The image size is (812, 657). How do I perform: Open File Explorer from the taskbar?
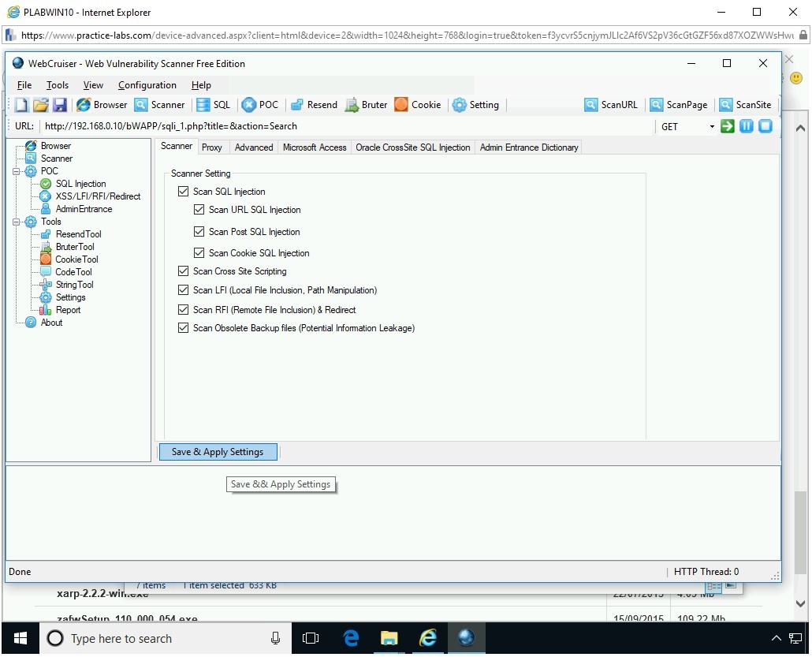pyautogui.click(x=389, y=639)
